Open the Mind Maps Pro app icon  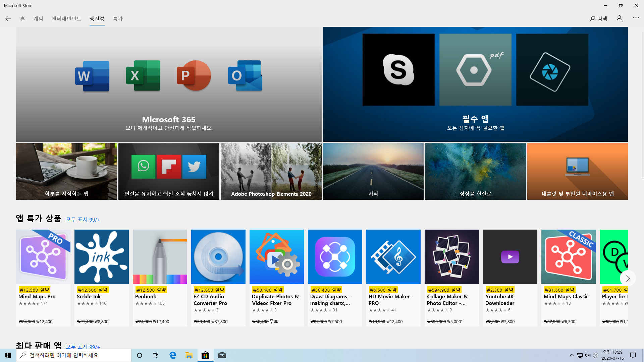(43, 257)
